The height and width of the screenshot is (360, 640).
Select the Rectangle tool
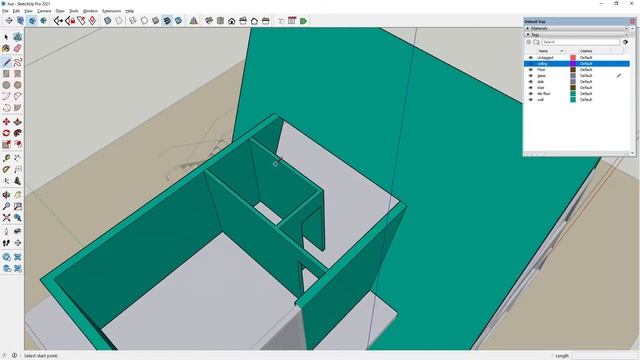click(6, 74)
